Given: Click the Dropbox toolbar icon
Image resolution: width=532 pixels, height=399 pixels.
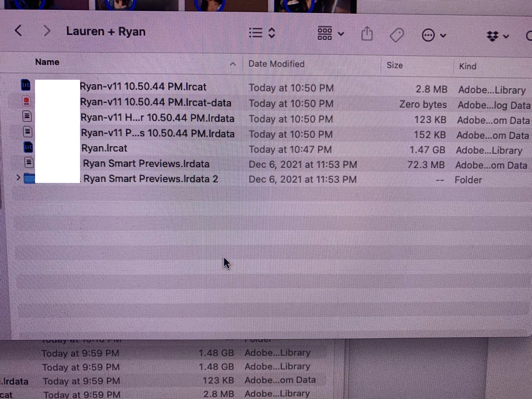Looking at the screenshot, I should [492, 36].
